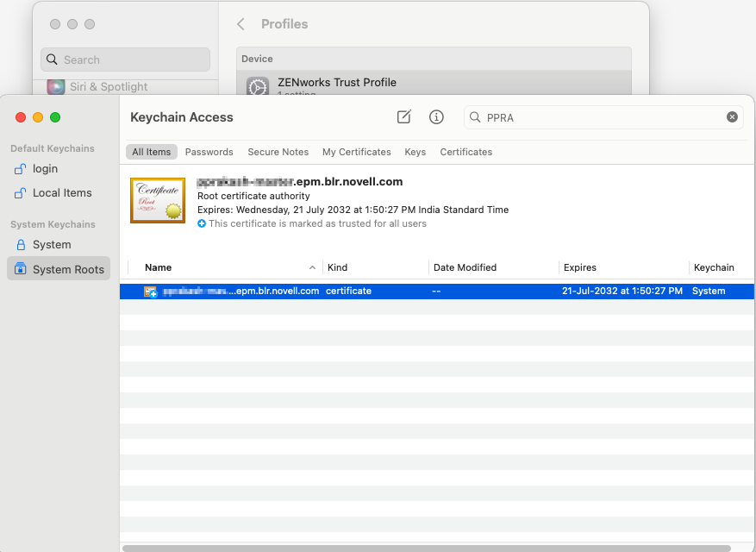
Task: Select the Keys tab
Action: tap(415, 152)
